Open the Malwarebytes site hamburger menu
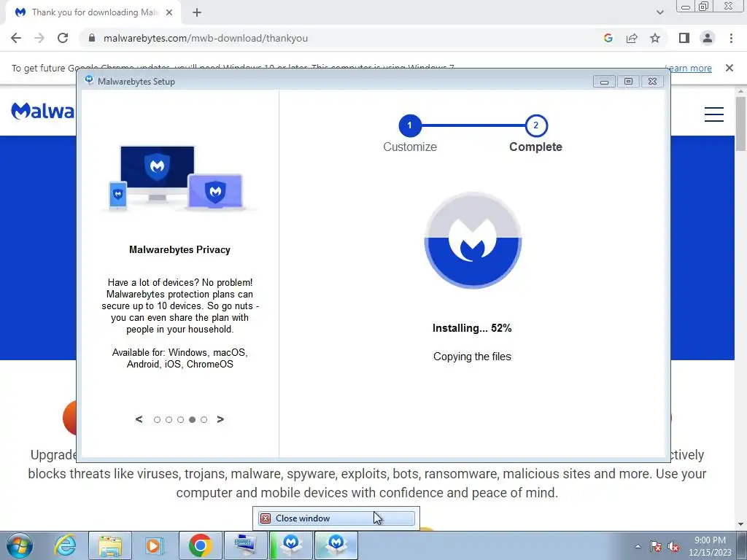Screen dimensions: 747x560 click(713, 114)
